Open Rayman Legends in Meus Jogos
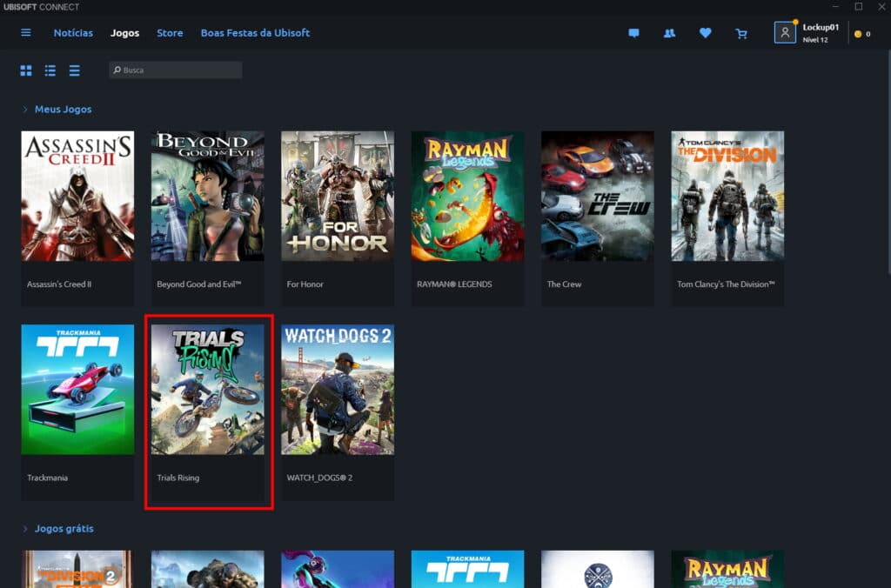Viewport: 891px width, 588px height. click(467, 196)
